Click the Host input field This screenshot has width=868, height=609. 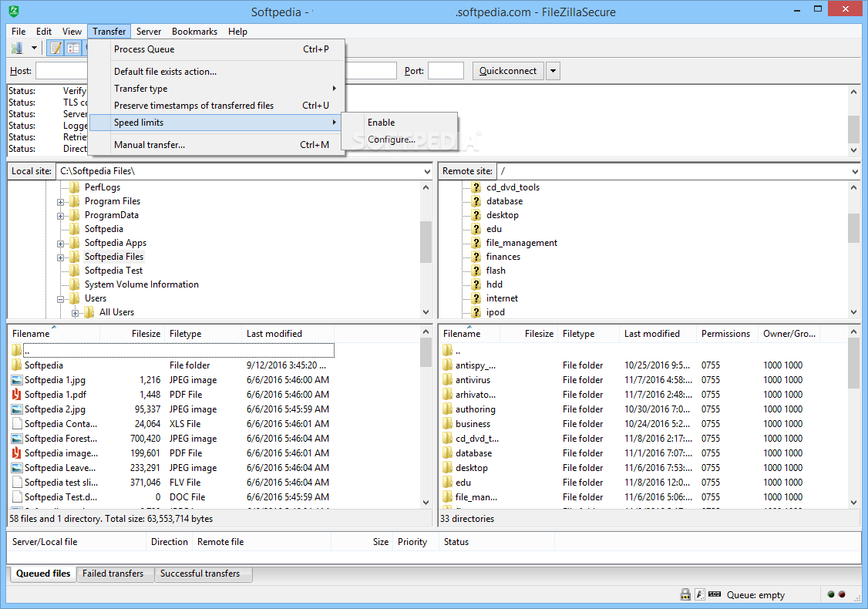(62, 71)
